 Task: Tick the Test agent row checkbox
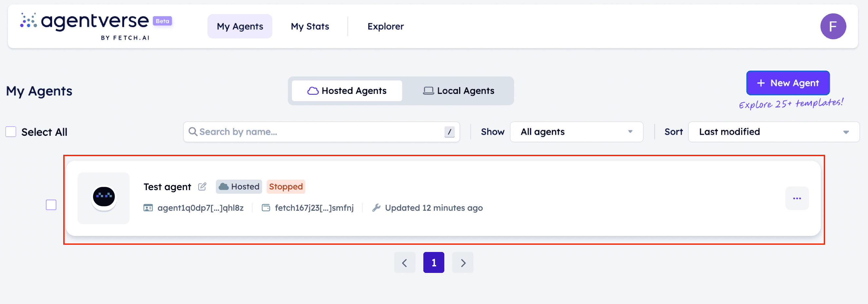point(51,205)
